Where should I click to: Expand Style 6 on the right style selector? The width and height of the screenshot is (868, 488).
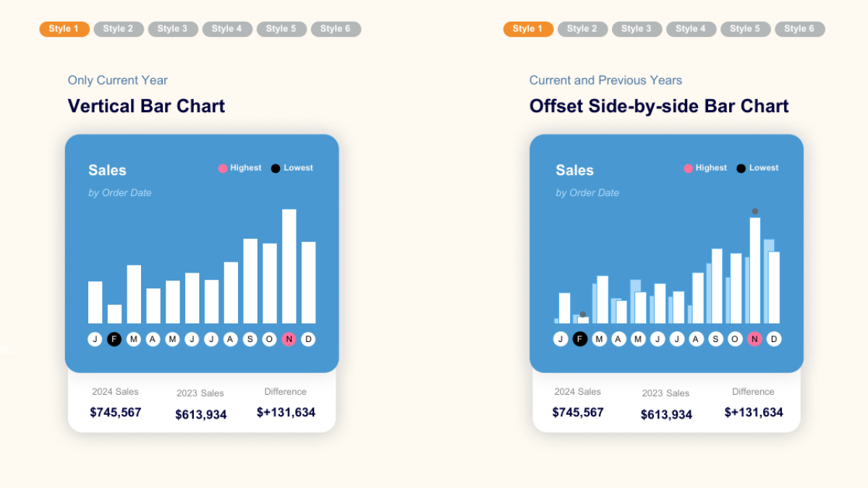click(799, 29)
